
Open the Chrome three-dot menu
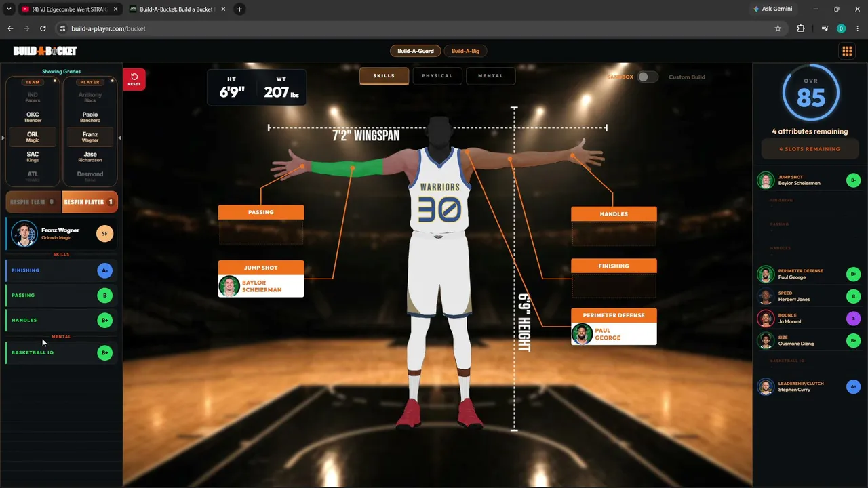point(857,28)
